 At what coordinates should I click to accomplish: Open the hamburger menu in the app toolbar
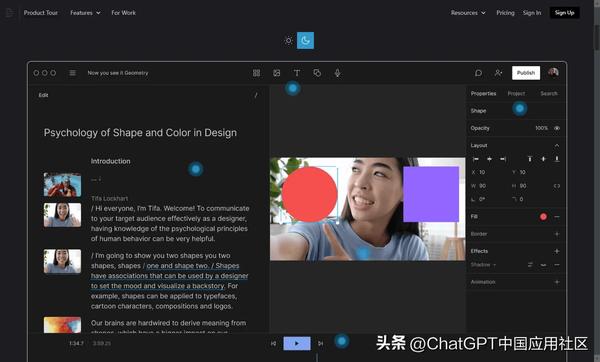pos(72,73)
